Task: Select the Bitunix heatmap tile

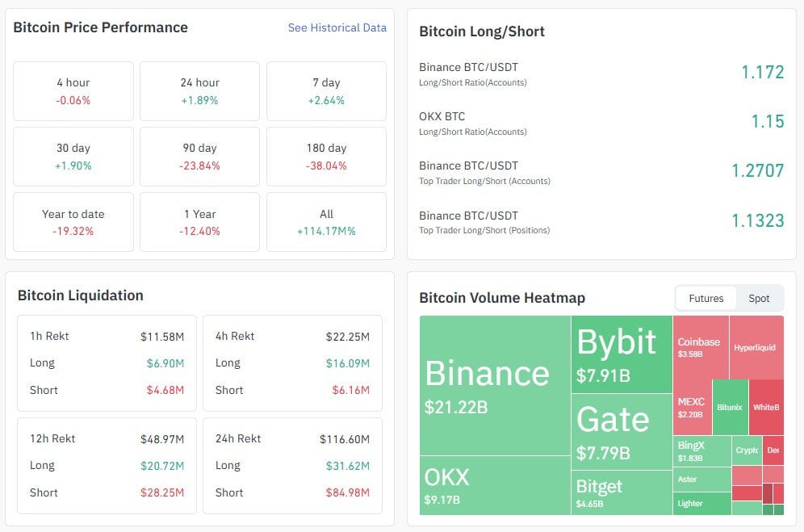Action: 731,408
